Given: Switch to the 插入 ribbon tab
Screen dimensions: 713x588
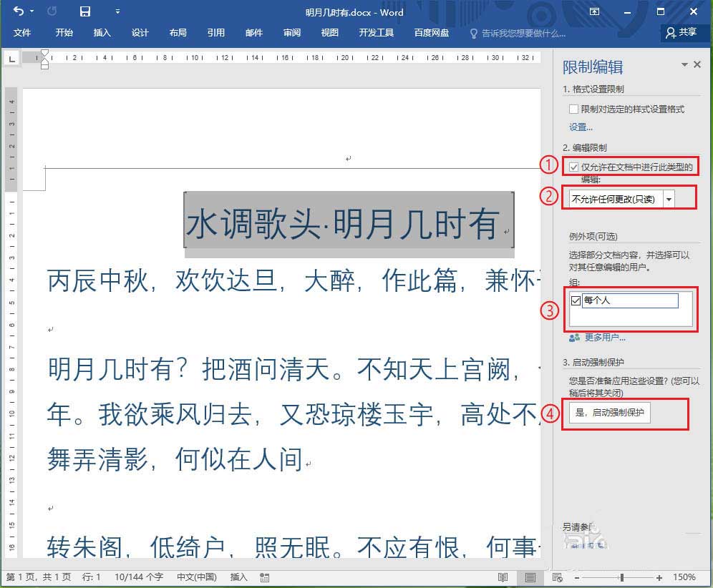Looking at the screenshot, I should pos(102,33).
